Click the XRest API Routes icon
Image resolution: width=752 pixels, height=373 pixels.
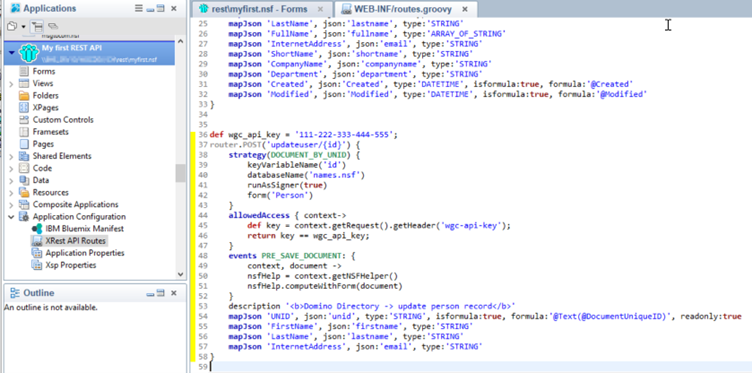37,241
